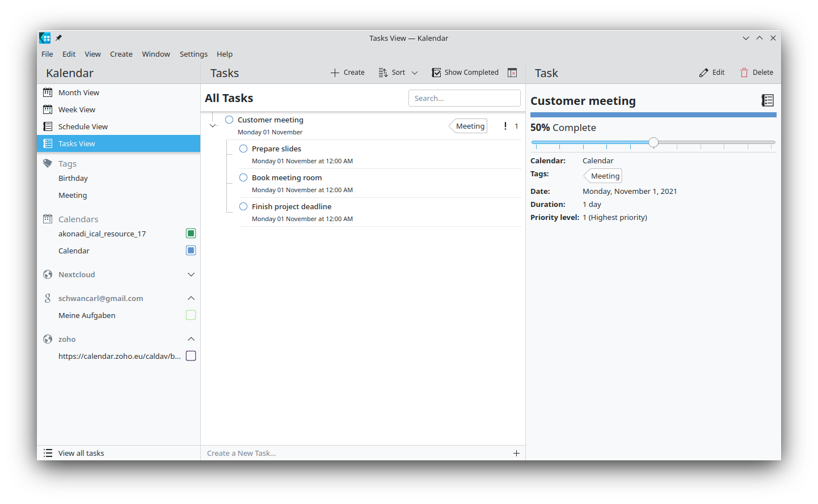This screenshot has height=504, width=818.
Task: Open the Settings menu
Action: point(193,54)
